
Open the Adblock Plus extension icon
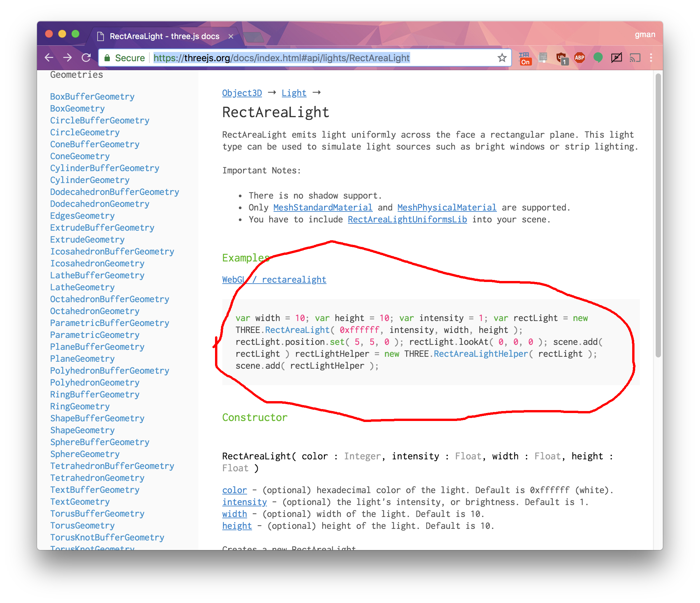[579, 58]
